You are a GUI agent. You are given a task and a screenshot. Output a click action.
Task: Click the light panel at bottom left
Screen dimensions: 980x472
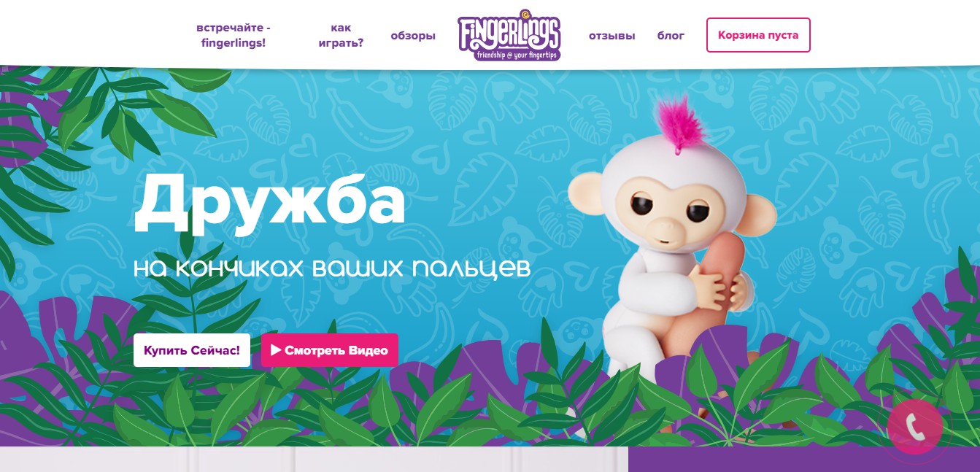coord(314,460)
